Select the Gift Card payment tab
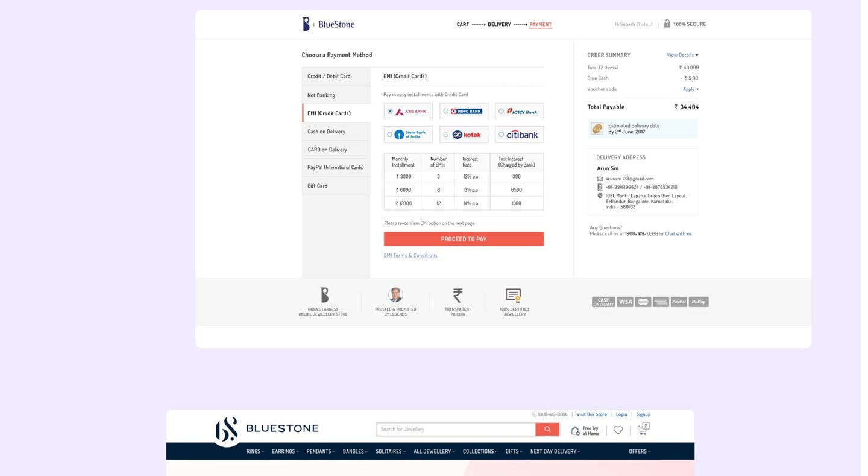868x476 pixels. [336, 186]
